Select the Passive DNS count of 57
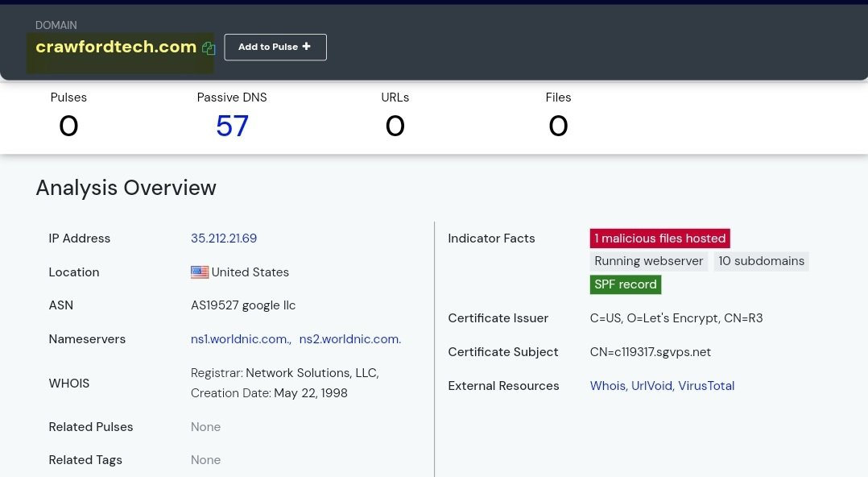 coord(232,126)
